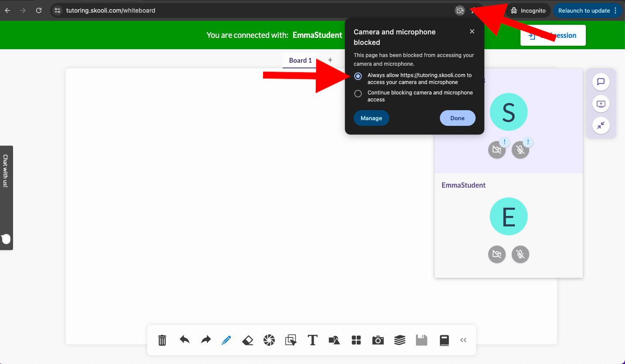Screen dimensions: 625x364
Task: Select the eraser tool
Action: [x=247, y=340]
